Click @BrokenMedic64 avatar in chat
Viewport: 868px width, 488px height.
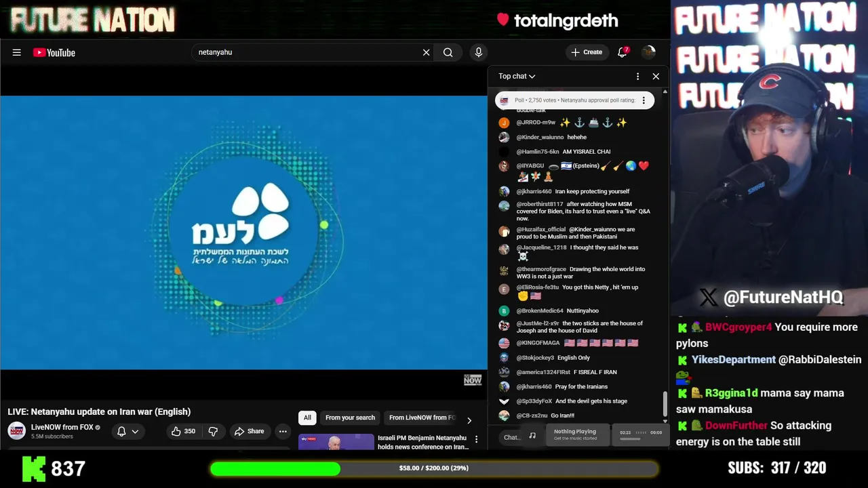(504, 311)
